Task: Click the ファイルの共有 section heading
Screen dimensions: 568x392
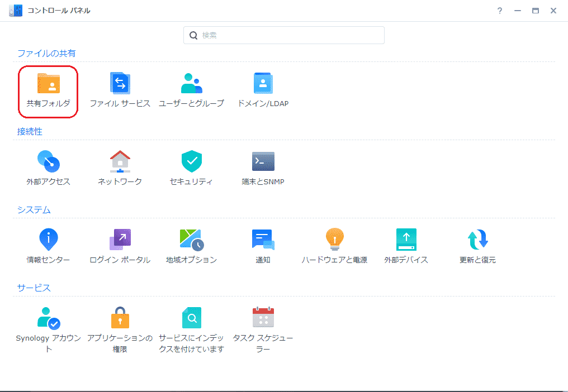Action: [46, 53]
